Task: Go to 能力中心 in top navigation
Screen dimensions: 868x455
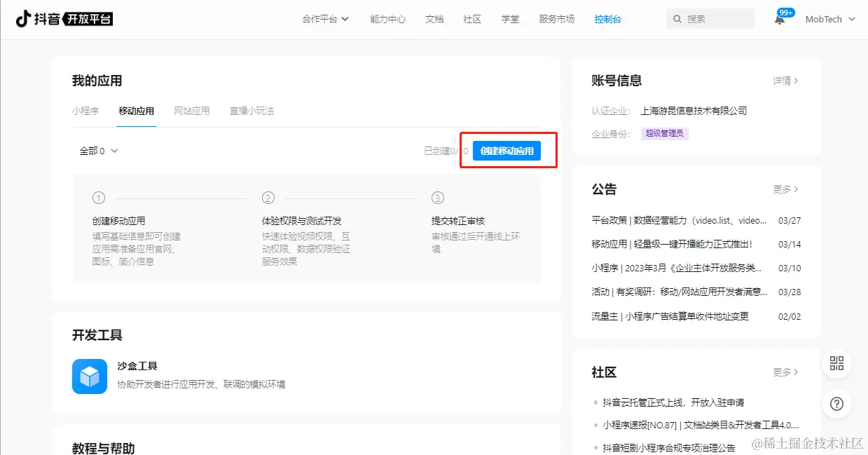Action: (388, 19)
